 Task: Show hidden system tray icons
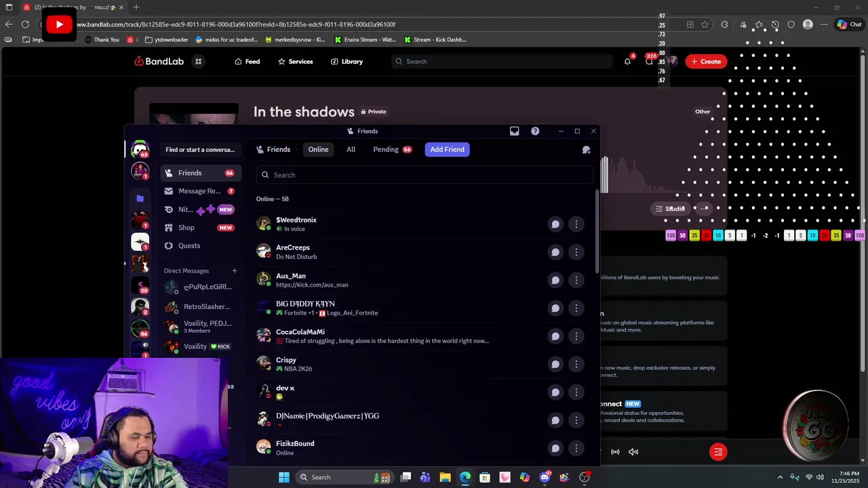(x=780, y=477)
